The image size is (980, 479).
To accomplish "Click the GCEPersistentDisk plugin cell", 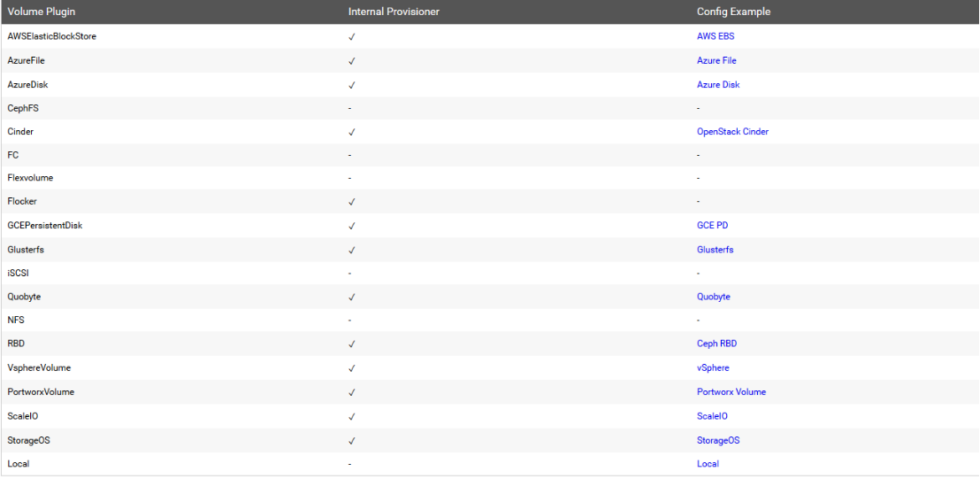I will tap(45, 225).
